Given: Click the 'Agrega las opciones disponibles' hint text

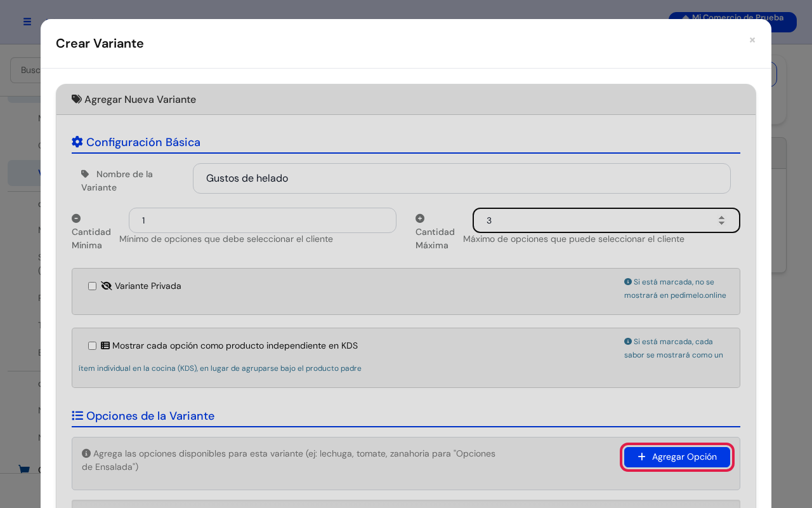Looking at the screenshot, I should point(289,460).
